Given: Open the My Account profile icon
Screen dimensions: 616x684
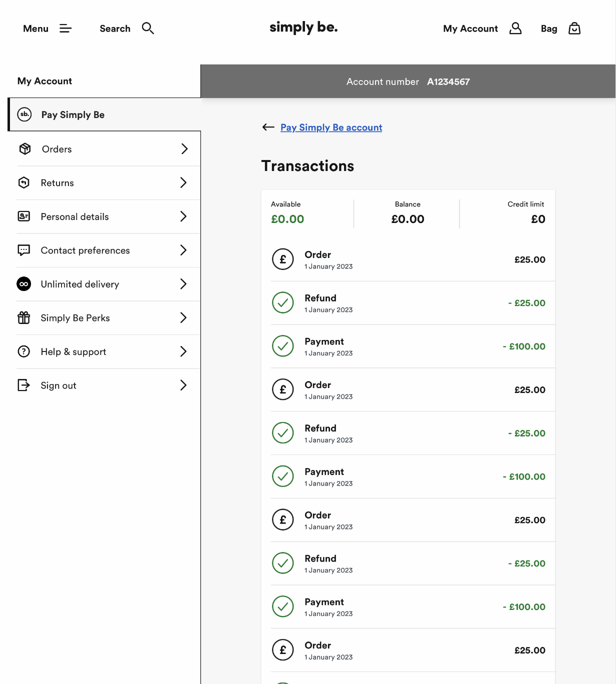Looking at the screenshot, I should (515, 28).
